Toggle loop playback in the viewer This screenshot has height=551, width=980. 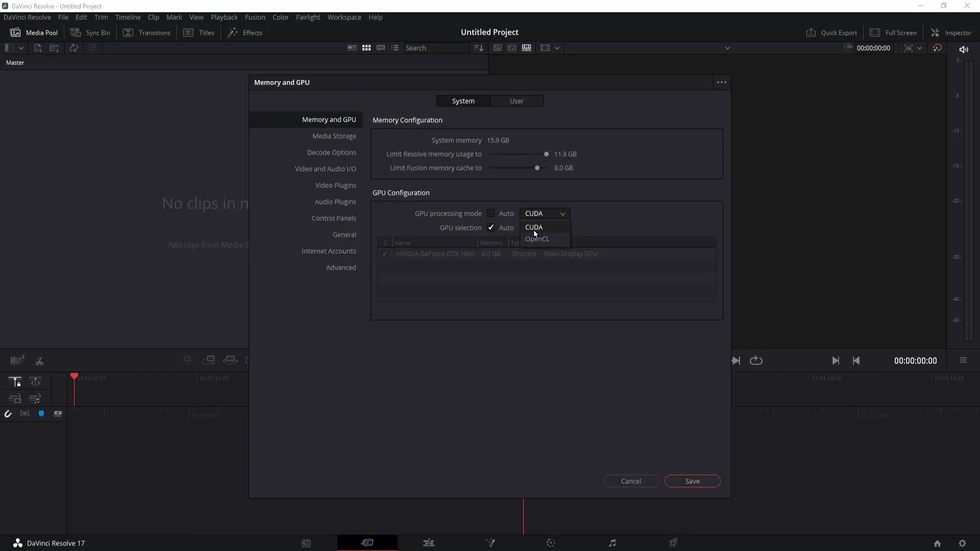pyautogui.click(x=756, y=361)
